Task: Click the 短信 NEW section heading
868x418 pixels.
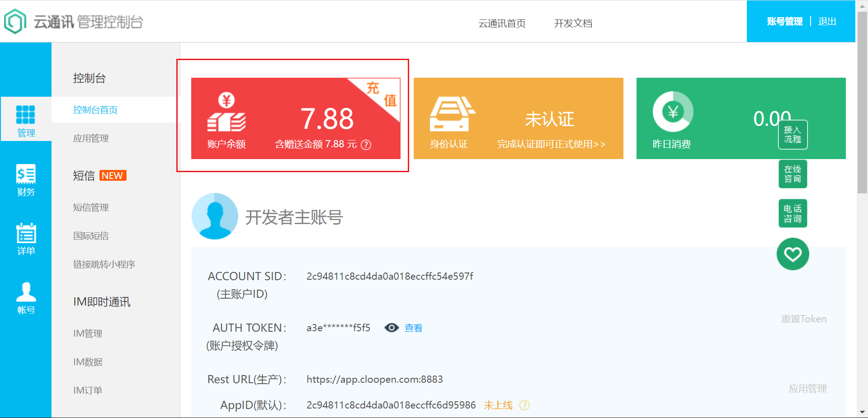Action: [99, 175]
